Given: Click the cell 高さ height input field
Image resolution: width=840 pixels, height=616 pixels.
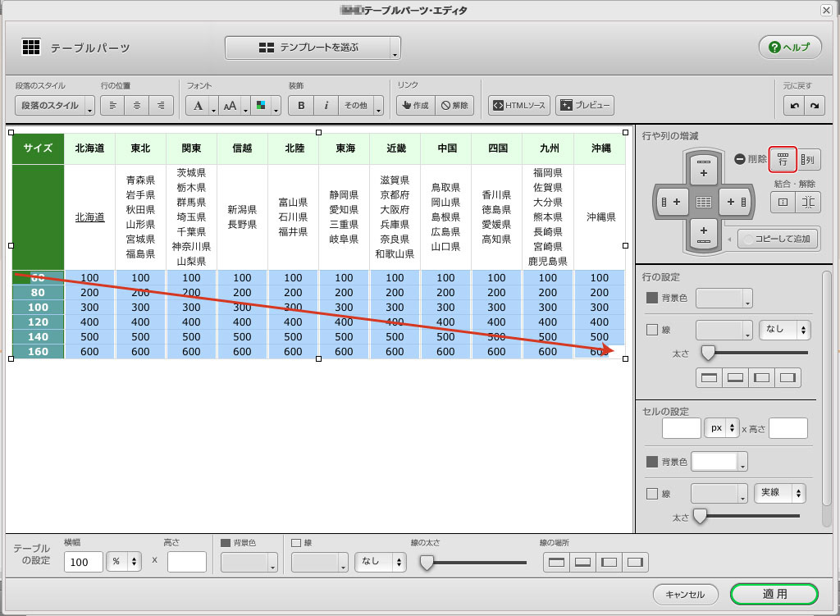Looking at the screenshot, I should click(788, 428).
